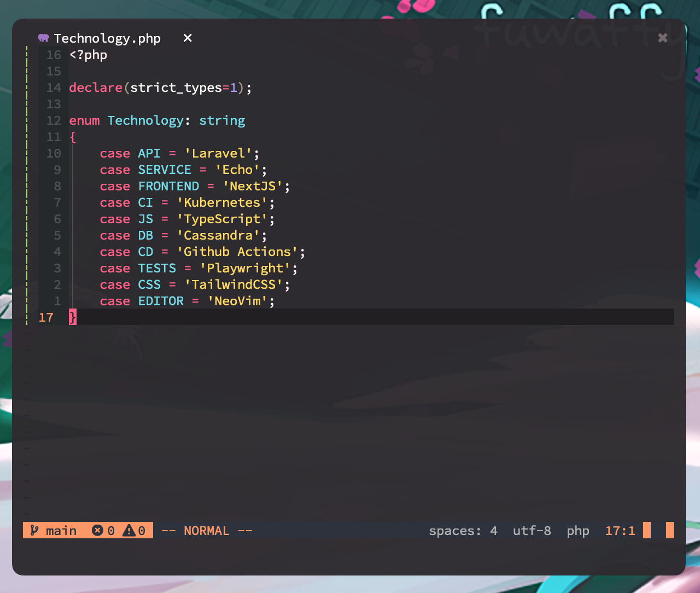Click relative line number 12
The height and width of the screenshot is (593, 700).
(x=54, y=120)
